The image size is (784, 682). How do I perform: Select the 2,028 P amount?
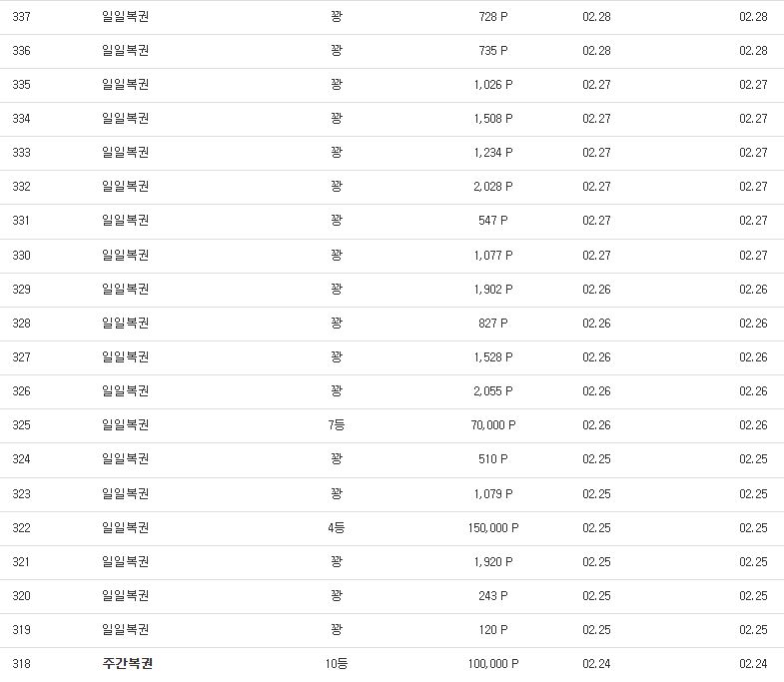tap(493, 186)
